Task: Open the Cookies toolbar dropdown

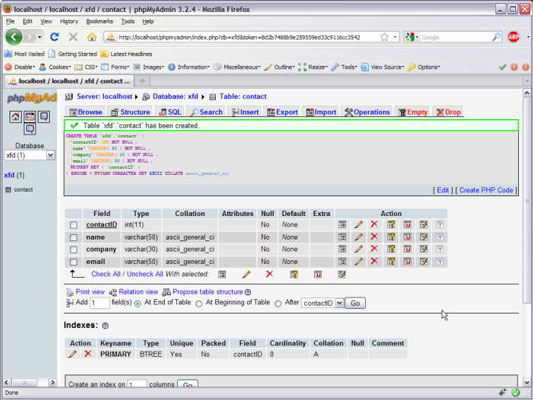Action: pyautogui.click(x=55, y=67)
